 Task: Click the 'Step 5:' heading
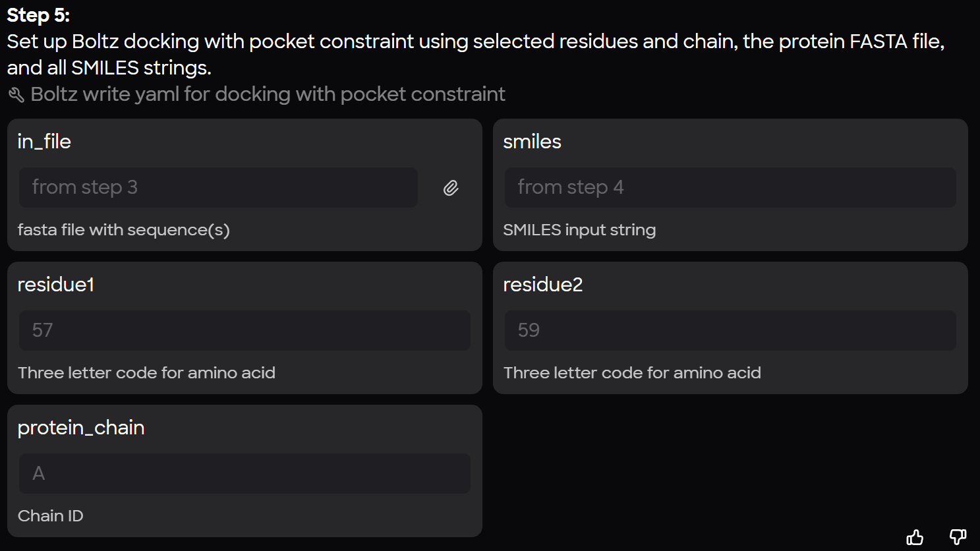[x=38, y=15]
